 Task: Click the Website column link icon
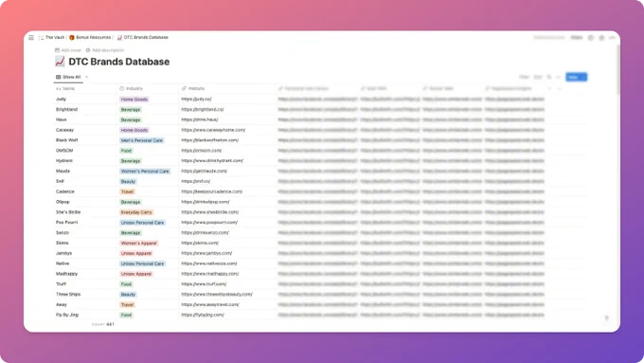184,88
